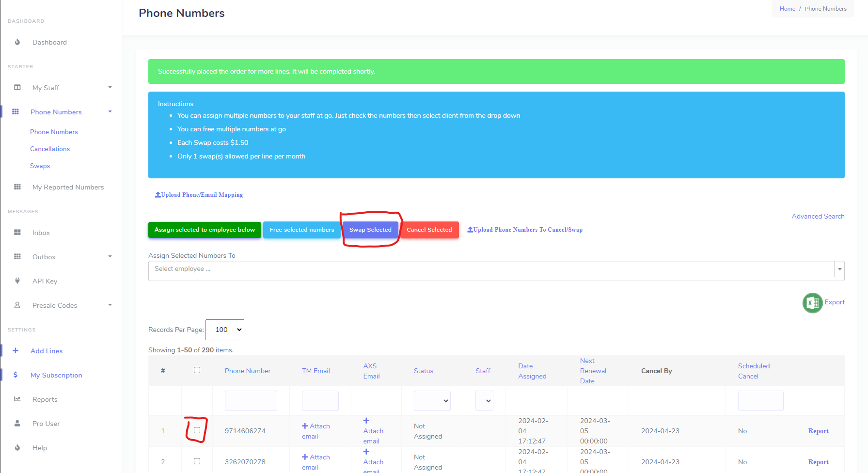Click the Cancel Selected button
This screenshot has width=868, height=473.
pyautogui.click(x=429, y=230)
